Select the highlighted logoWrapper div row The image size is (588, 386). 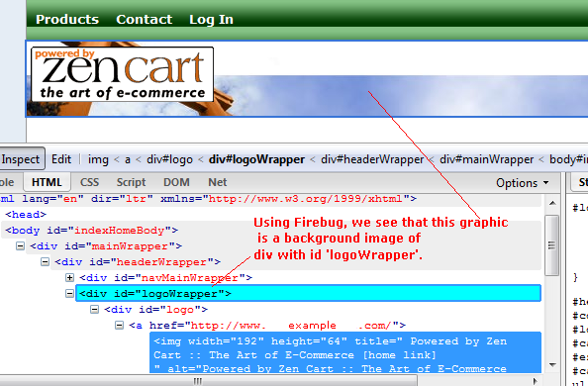308,293
